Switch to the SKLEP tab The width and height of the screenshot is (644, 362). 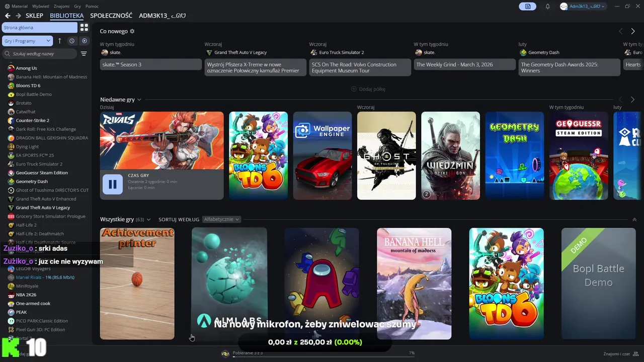[x=35, y=16]
